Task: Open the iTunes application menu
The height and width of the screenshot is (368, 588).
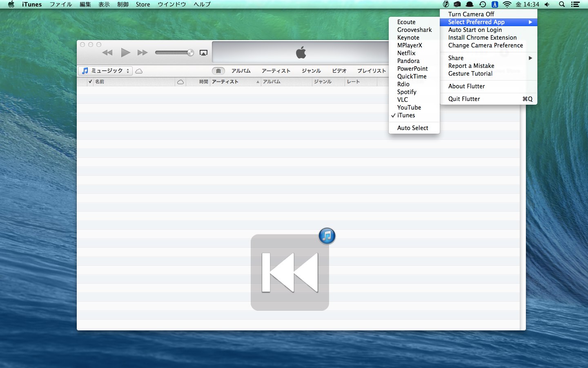Action: point(32,4)
